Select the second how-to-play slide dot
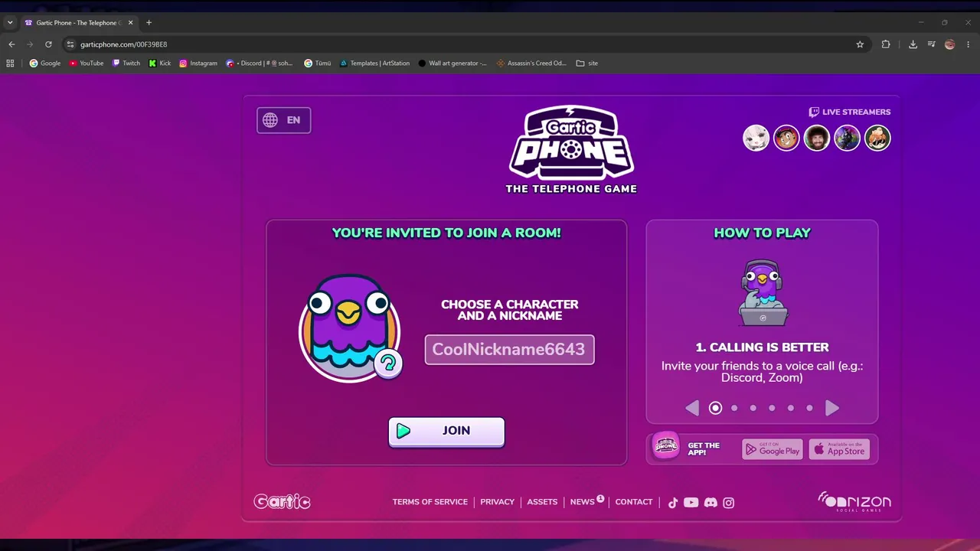 point(734,408)
